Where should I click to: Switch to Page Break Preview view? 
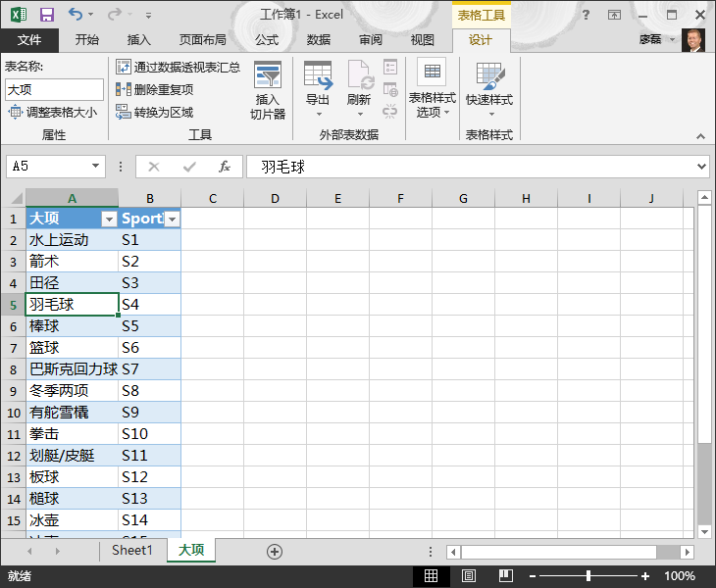[506, 576]
